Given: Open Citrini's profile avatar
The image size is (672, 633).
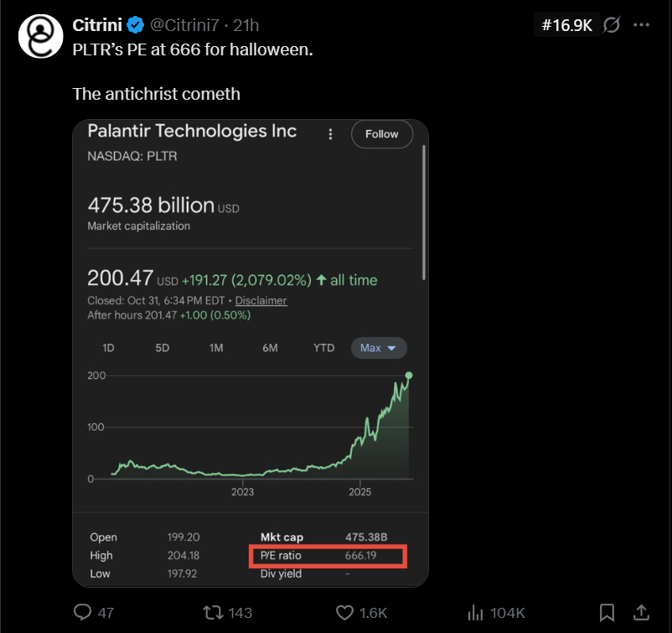Looking at the screenshot, I should 40,34.
